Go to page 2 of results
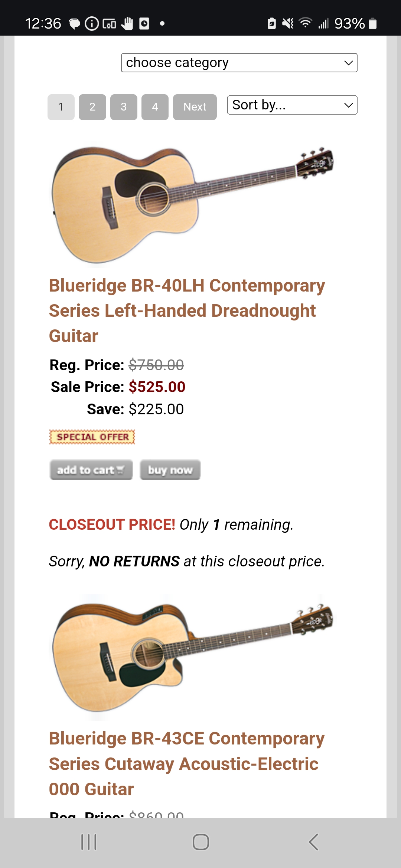This screenshot has height=868, width=401. click(x=92, y=107)
